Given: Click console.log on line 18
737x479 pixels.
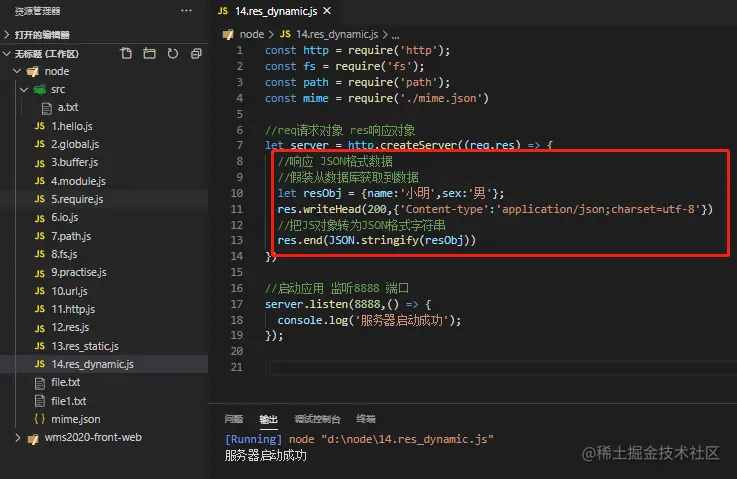Looking at the screenshot, I should pyautogui.click(x=313, y=320).
